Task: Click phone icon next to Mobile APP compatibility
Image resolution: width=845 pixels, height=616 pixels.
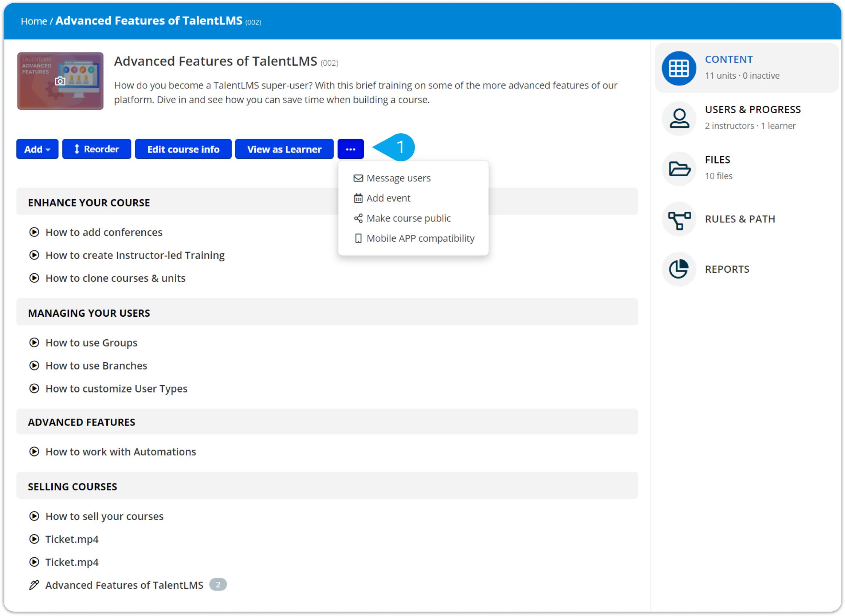Action: pos(358,238)
